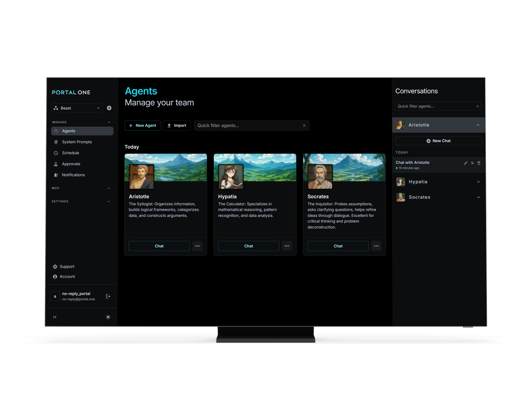Open the Notifications section in sidebar

coord(73,175)
